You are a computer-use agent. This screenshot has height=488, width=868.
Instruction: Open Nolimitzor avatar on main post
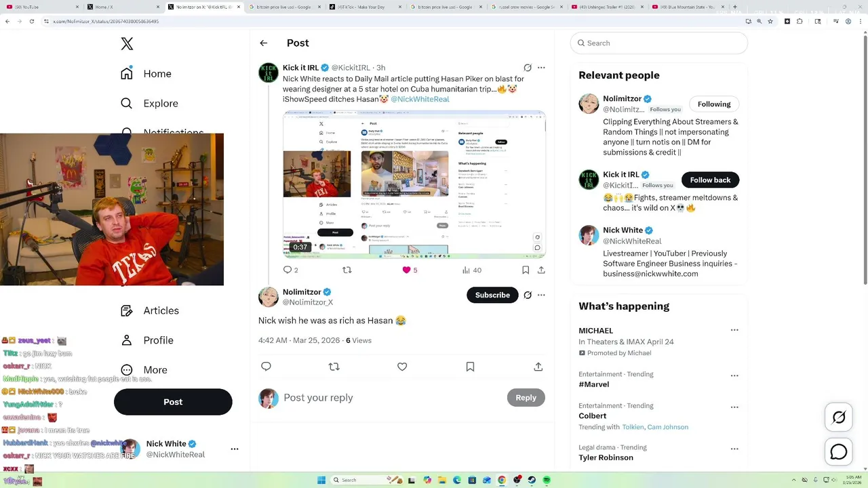(269, 297)
